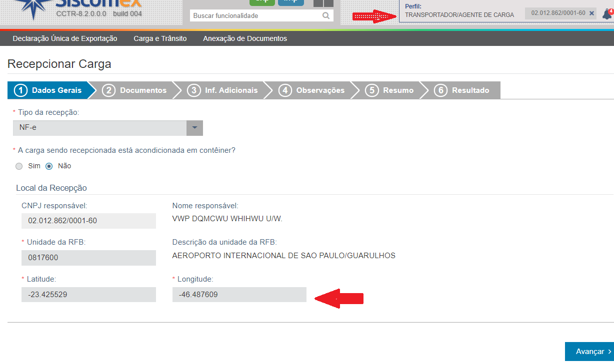Go to step 2 Documentos
This screenshot has width=614, height=364.
pyautogui.click(x=135, y=90)
